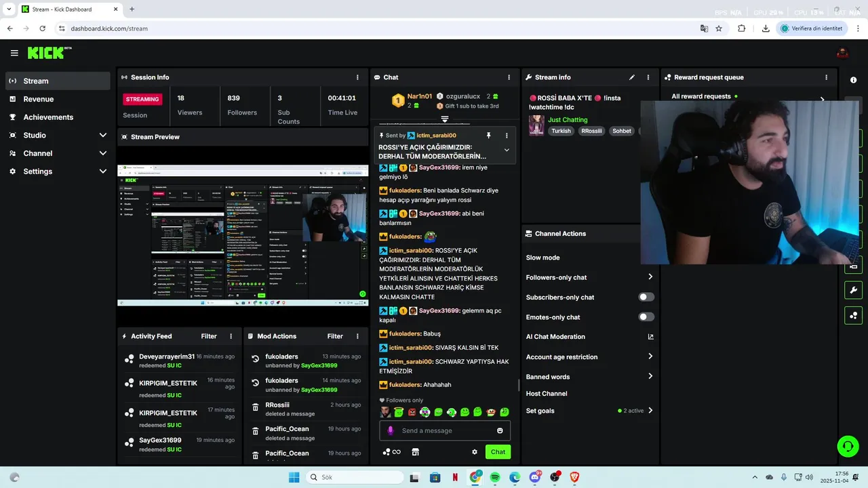This screenshot has height=488, width=868.
Task: Edit stream info with the pencil icon
Action: coord(632,77)
